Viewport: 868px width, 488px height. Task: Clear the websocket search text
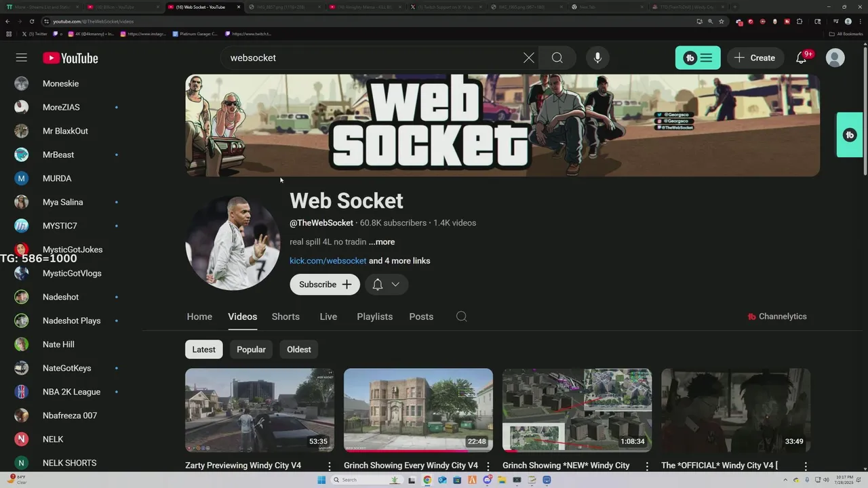pyautogui.click(x=529, y=58)
